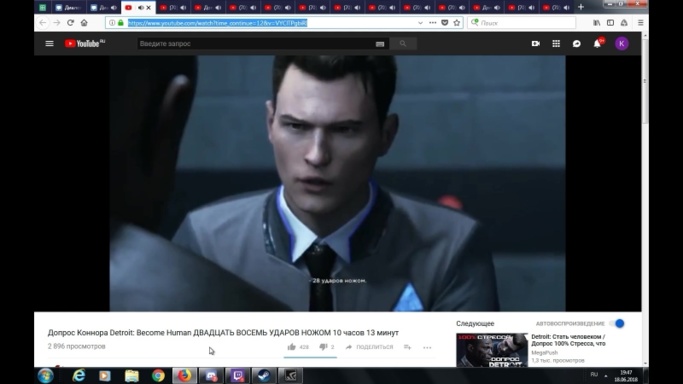The image size is (683, 384).
Task: Bookmark this page with star icon
Action: pos(456,23)
